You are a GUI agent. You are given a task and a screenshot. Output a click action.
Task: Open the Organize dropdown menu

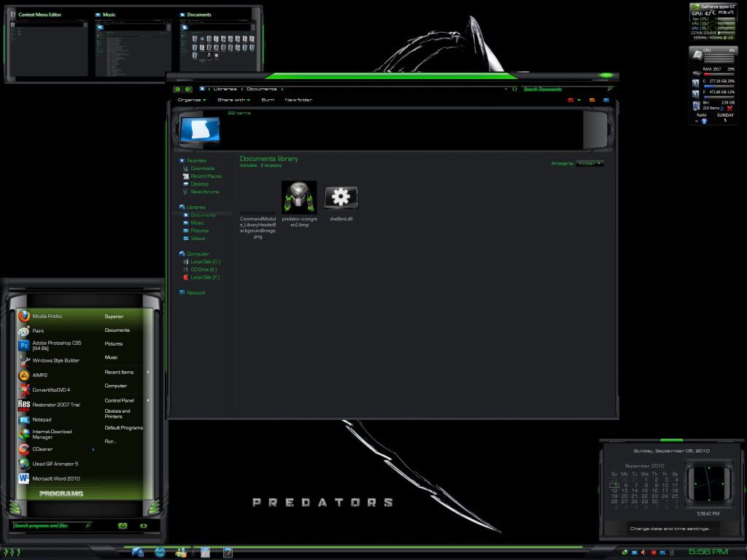click(192, 100)
